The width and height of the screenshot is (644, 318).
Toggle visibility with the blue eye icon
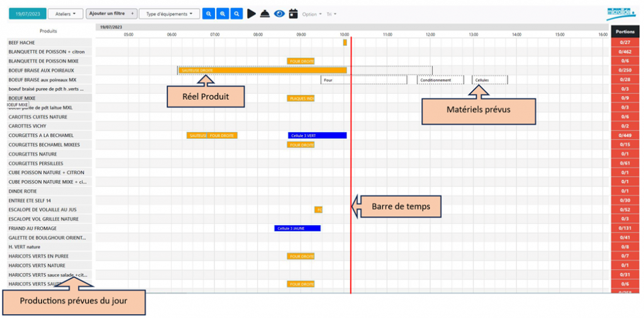tap(279, 14)
